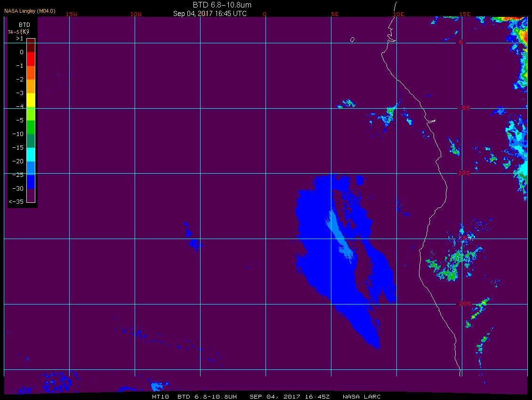Pick the bright red legend swatch below 0
532x400 pixels.
31,59
